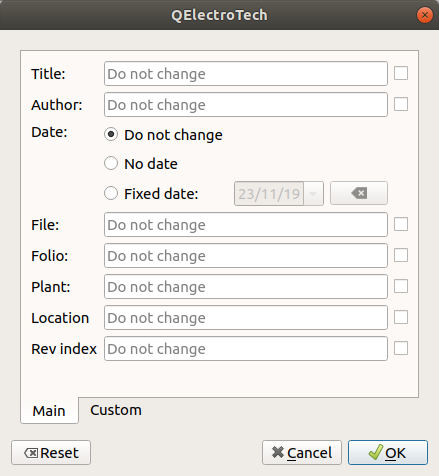
Task: Click the 23/11/19 date field
Action: [x=269, y=194]
